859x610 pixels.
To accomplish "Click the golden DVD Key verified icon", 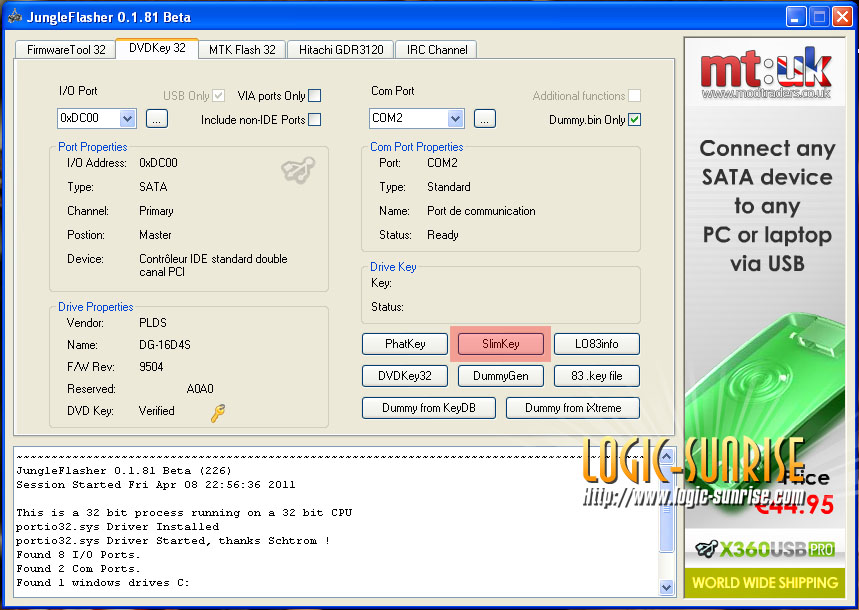I will [x=218, y=413].
